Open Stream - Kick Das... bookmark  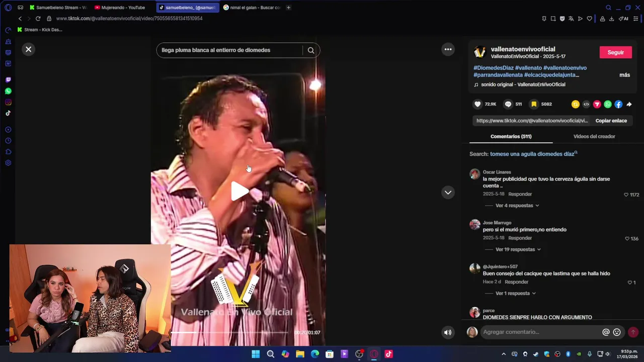click(x=40, y=30)
